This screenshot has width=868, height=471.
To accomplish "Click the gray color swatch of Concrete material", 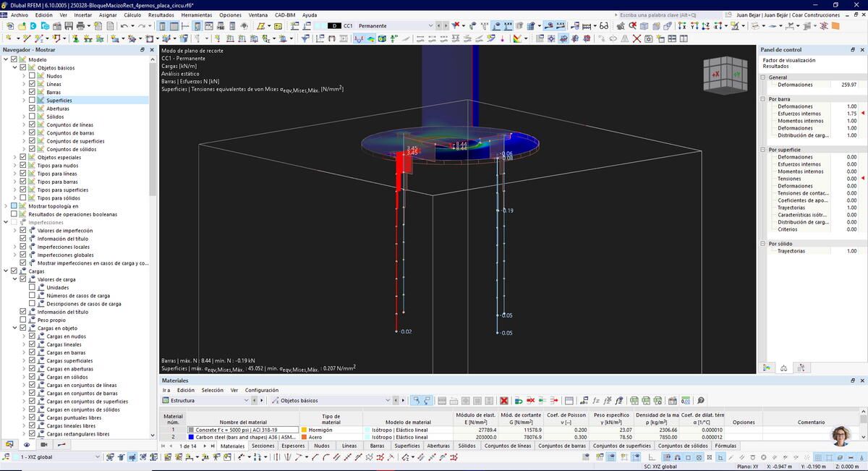I will (x=191, y=430).
